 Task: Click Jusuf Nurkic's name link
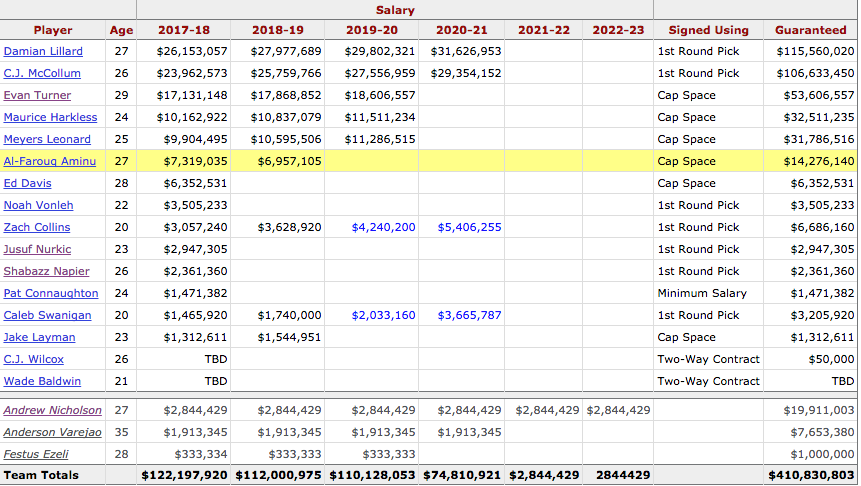37,249
